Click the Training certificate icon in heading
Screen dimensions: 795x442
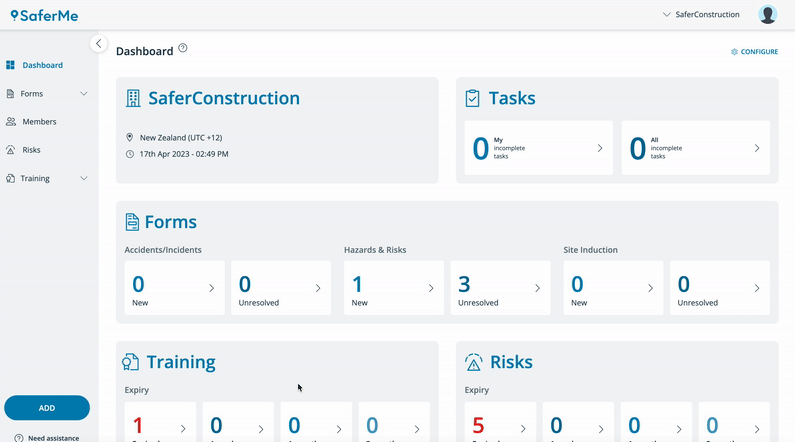pos(130,362)
